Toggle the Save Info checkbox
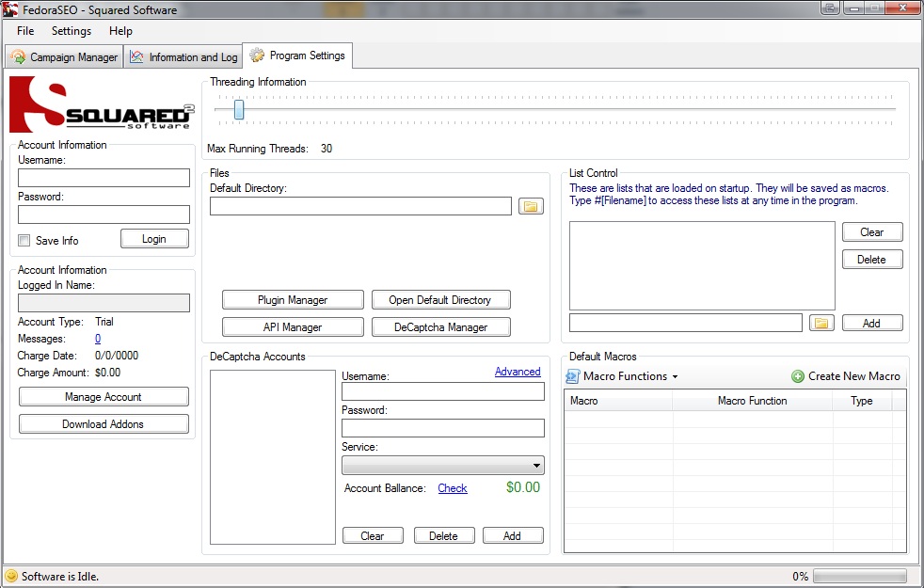 point(24,241)
